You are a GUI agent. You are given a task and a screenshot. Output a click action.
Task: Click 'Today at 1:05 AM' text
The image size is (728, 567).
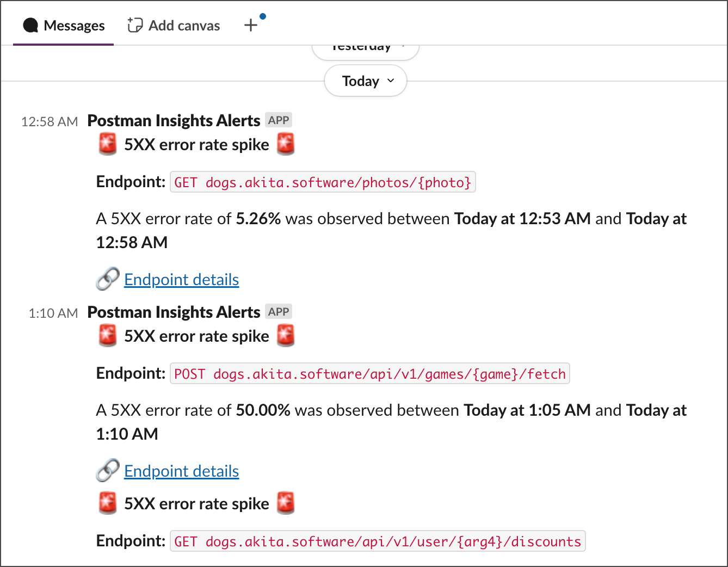[x=527, y=410]
